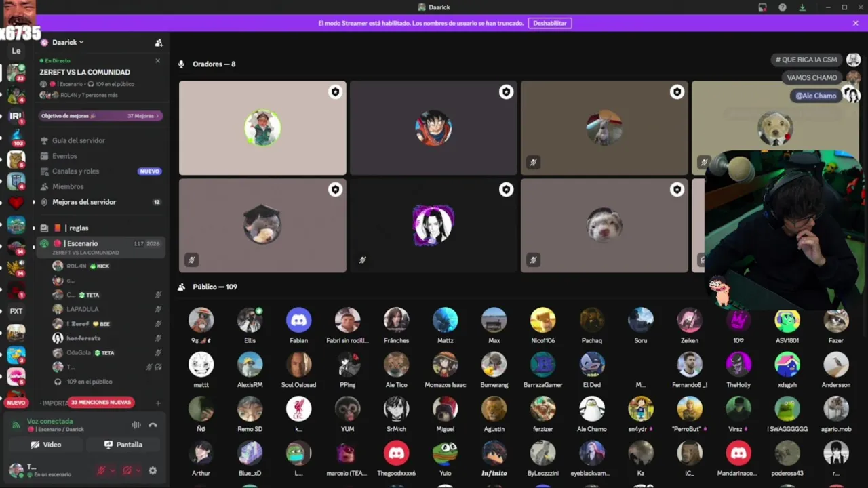Toggle microphone mute in user panel

[x=102, y=470]
